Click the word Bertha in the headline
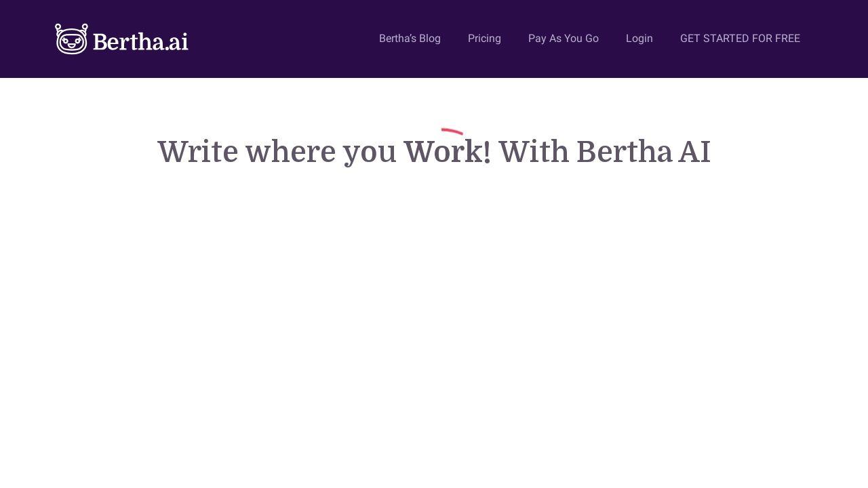Screen dimensions: 868x488 pos(624,151)
